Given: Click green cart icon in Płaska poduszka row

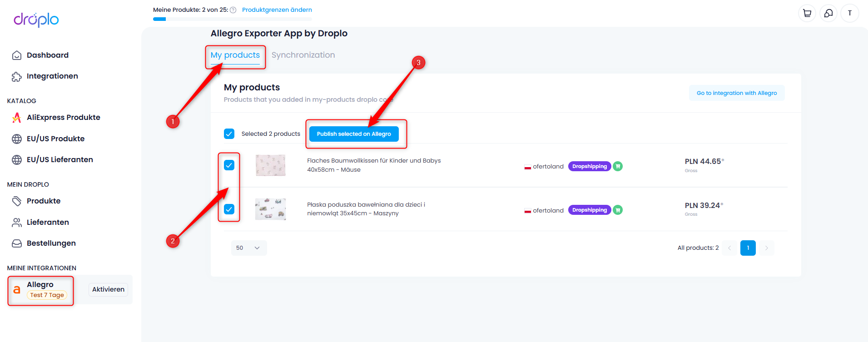Looking at the screenshot, I should click(x=618, y=210).
